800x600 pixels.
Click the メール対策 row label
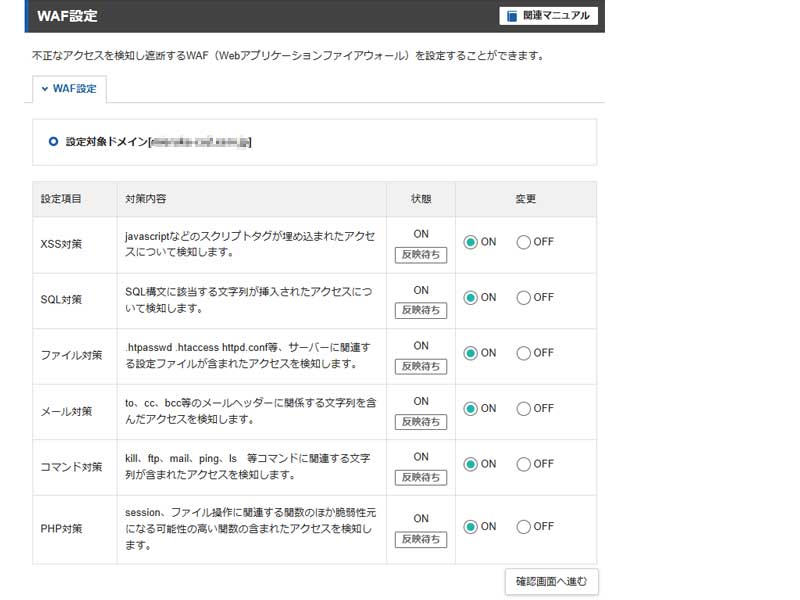coord(66,411)
